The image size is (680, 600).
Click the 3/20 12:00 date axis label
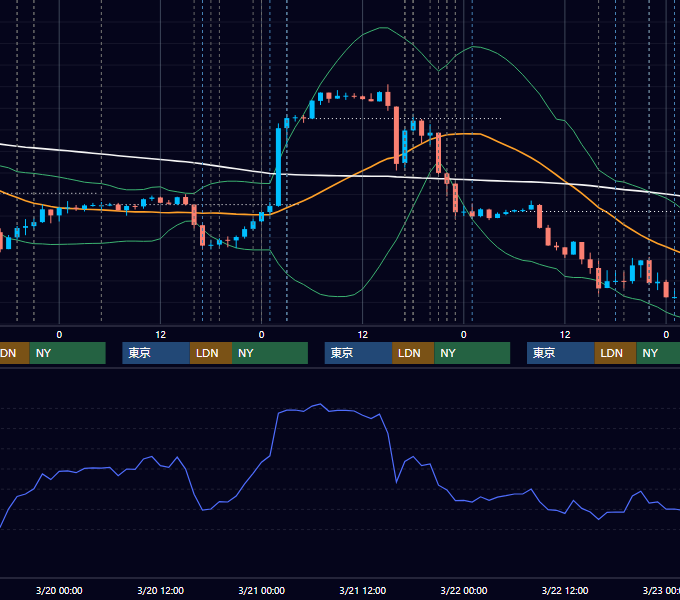tap(160, 590)
